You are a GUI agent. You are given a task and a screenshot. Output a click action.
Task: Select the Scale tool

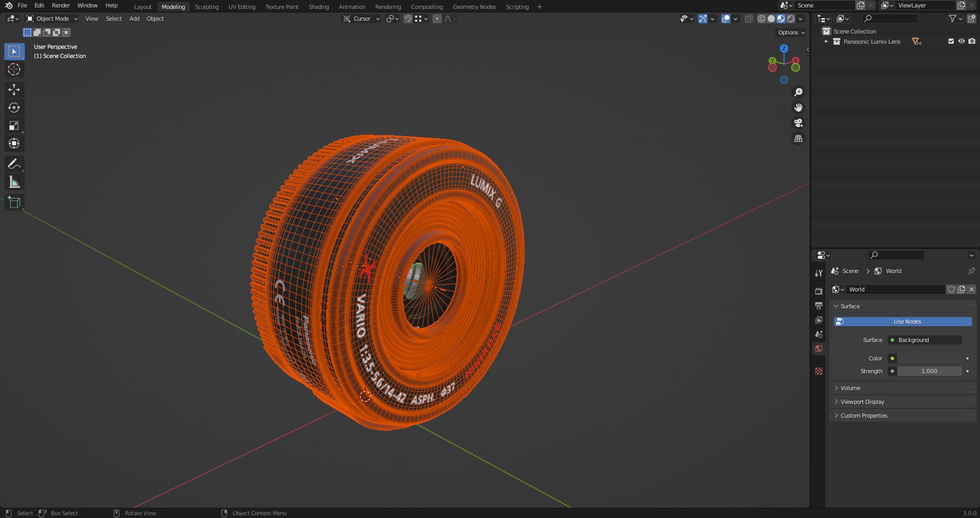coord(14,126)
